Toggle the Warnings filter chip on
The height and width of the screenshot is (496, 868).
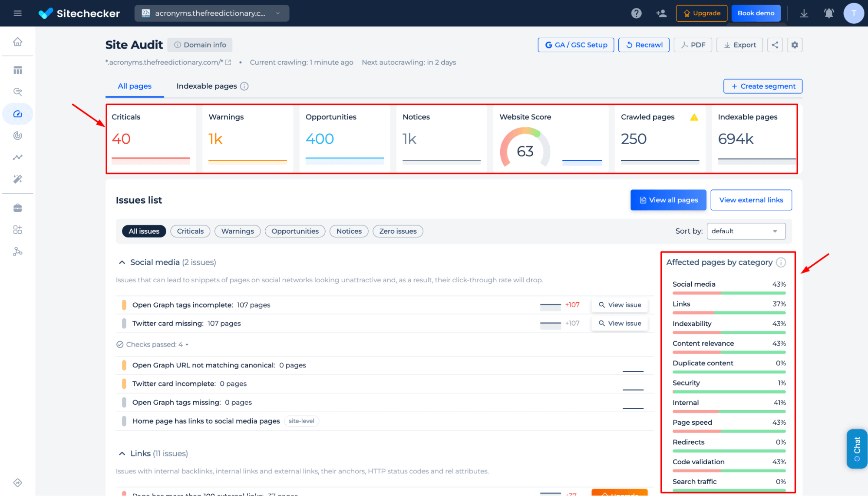click(x=237, y=231)
